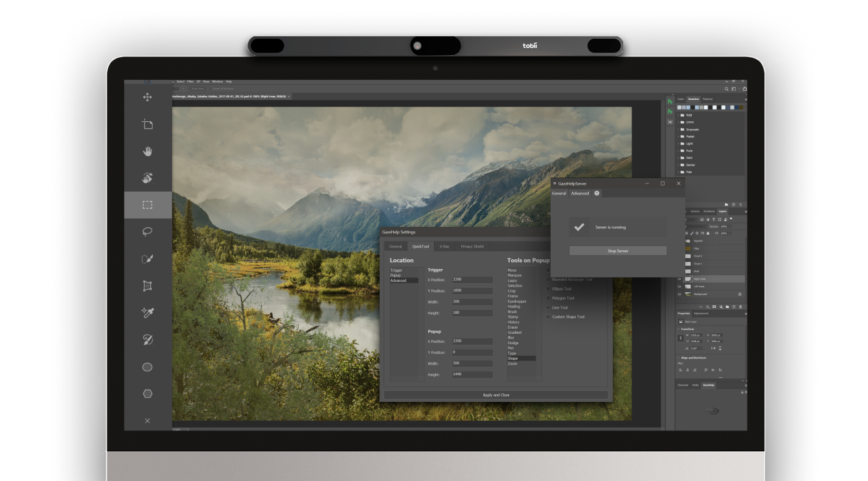Close the gaze tool popup with X
The width and height of the screenshot is (868, 481).
pyautogui.click(x=148, y=421)
